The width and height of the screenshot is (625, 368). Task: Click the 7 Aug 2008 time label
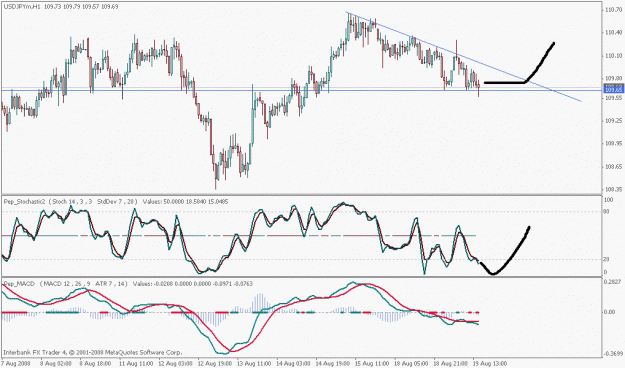coord(16,364)
